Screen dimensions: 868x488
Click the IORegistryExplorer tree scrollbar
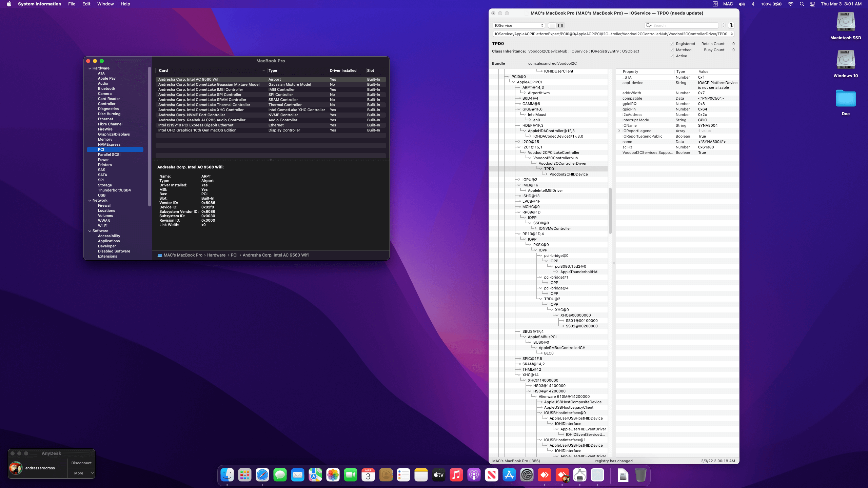coord(610,210)
